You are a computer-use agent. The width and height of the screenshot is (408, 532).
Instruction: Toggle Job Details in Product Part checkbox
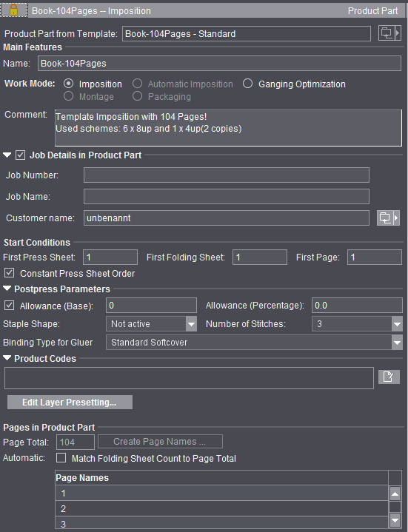point(21,155)
